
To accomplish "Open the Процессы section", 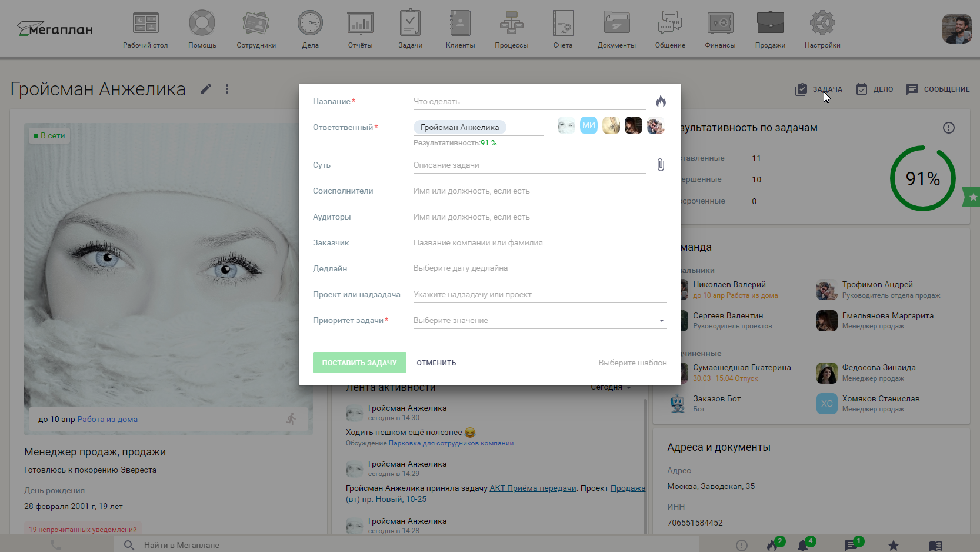I will click(511, 29).
